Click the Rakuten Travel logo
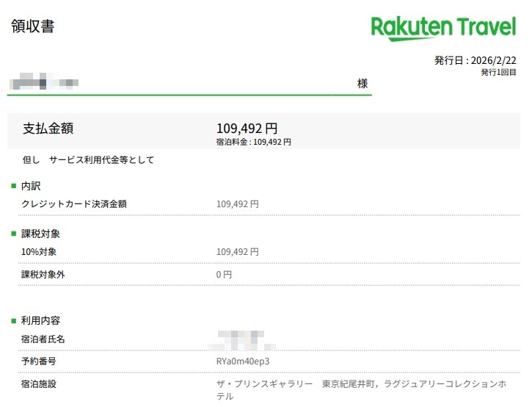This screenshot has width=532, height=407. 443,27
